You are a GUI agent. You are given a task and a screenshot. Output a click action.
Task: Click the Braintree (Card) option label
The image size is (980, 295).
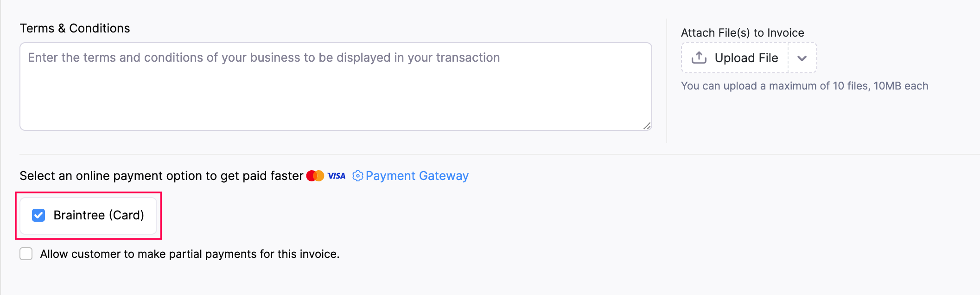[x=99, y=215]
